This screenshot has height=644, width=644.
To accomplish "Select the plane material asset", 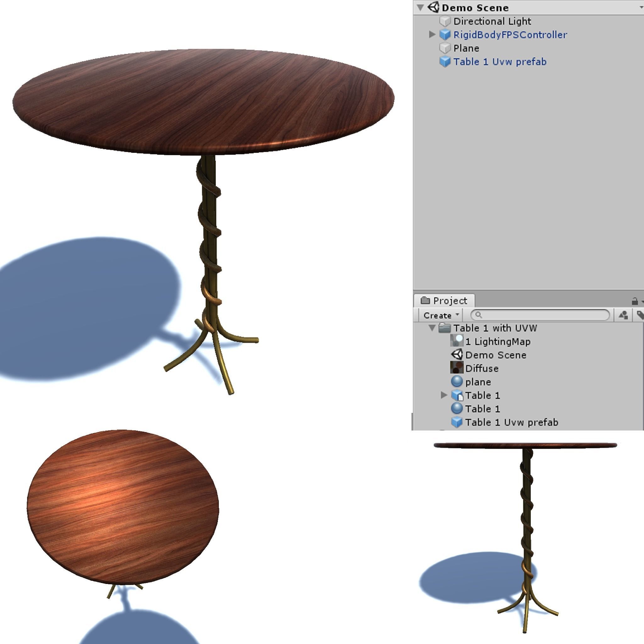I will coord(478,382).
